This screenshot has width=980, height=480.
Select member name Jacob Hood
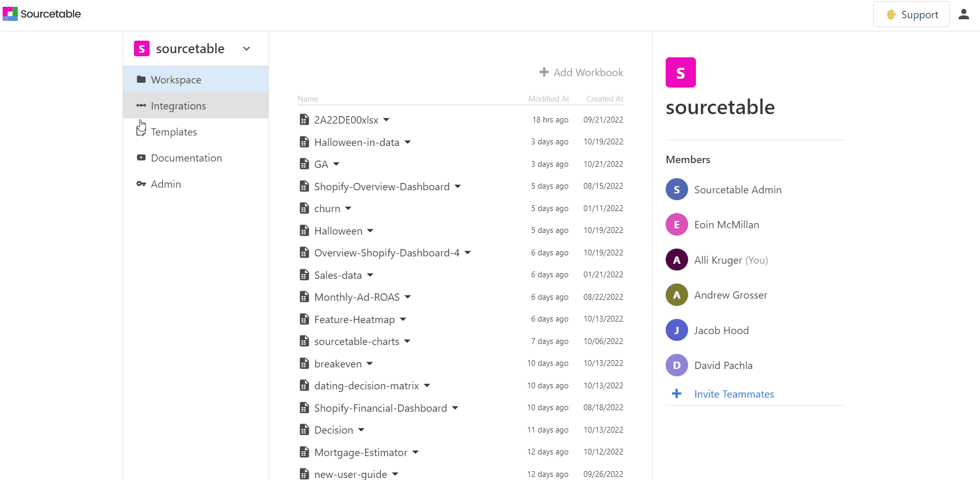click(x=721, y=330)
